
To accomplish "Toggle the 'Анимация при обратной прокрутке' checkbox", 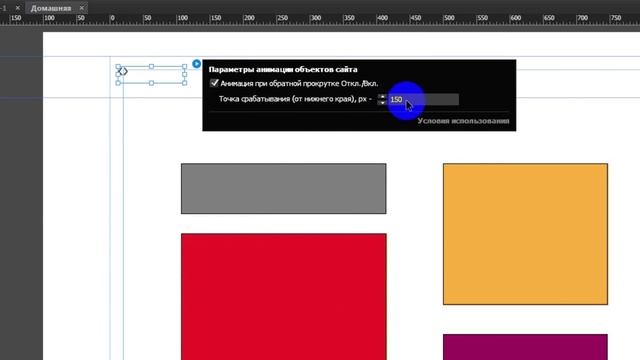I will pyautogui.click(x=214, y=83).
